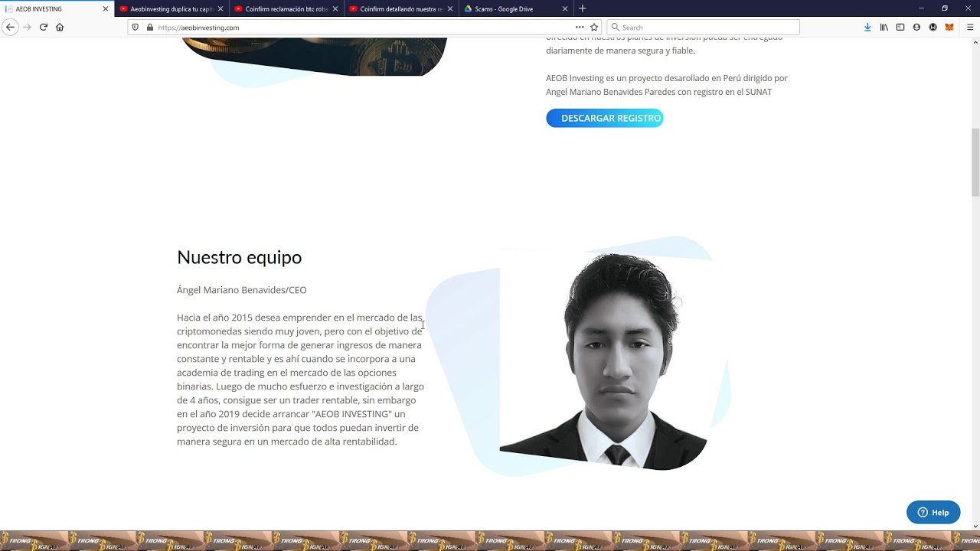Switch to Aeobinvesting duplica tu capital tab
This screenshot has height=551, width=980.
point(171,8)
